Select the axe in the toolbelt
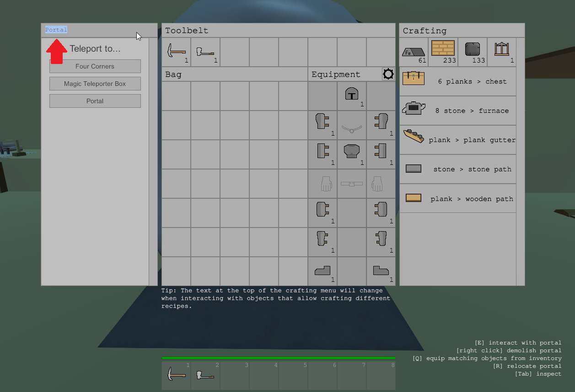575x392 pixels. tap(205, 52)
